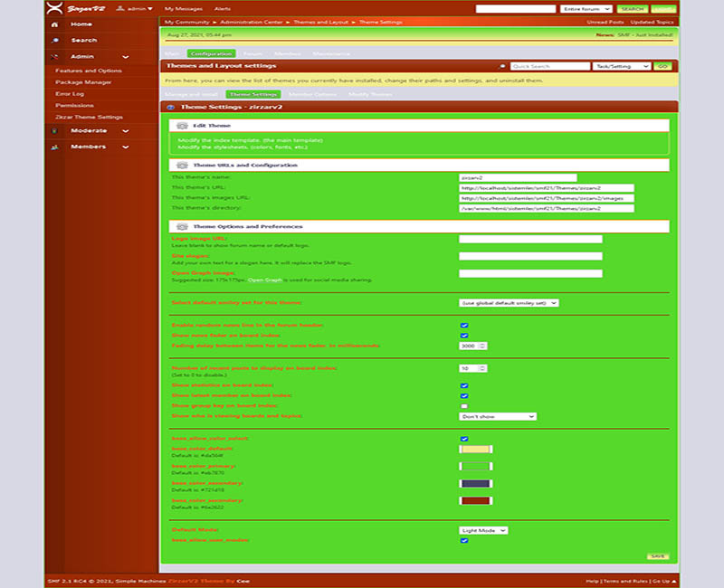Click the Search sidebar magnifier icon
This screenshot has width=724, height=588.
click(x=55, y=41)
